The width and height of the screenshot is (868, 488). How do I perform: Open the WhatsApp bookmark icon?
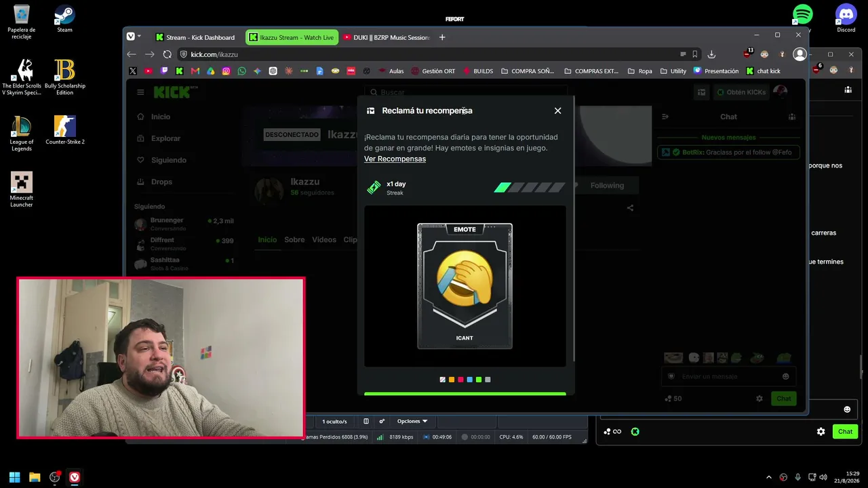[x=242, y=71]
